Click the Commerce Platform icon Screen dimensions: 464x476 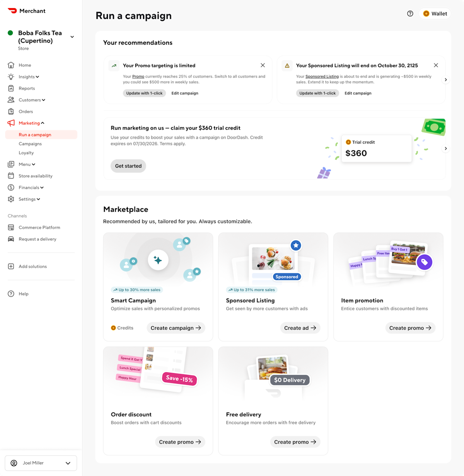(x=11, y=228)
